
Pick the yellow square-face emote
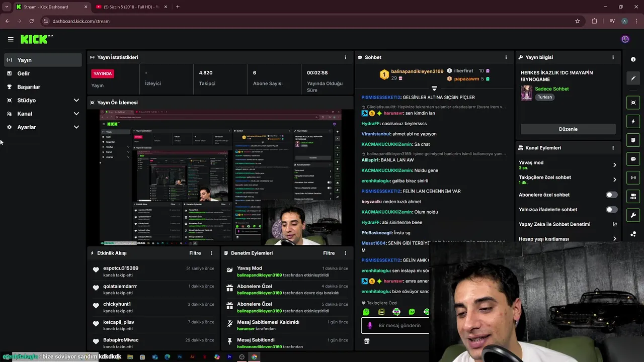click(x=381, y=312)
